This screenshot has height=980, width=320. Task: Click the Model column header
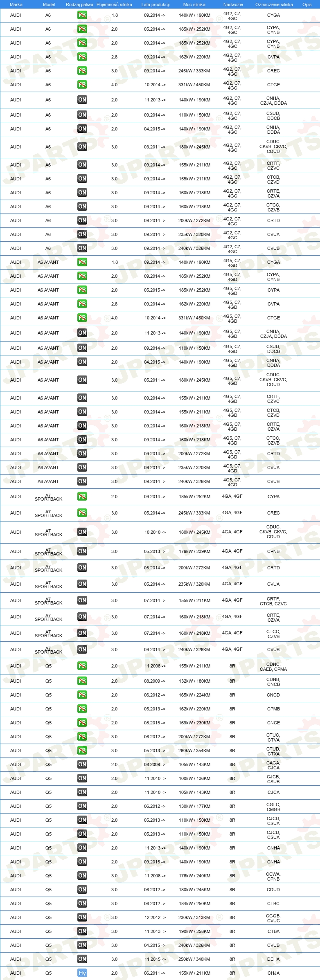(49, 4)
